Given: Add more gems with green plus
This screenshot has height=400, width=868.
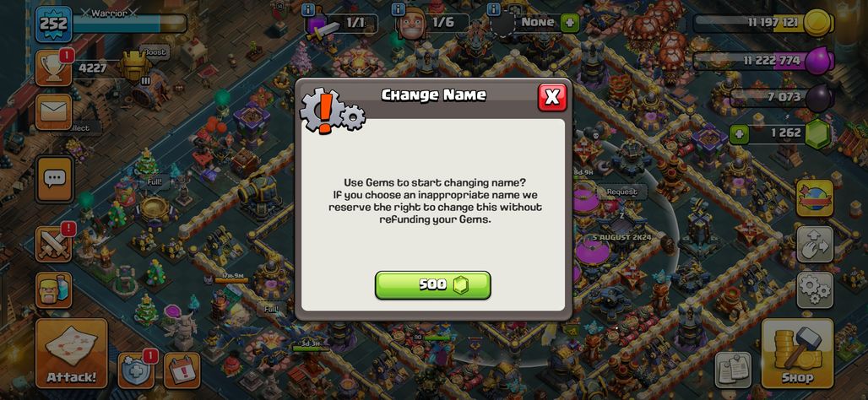Looking at the screenshot, I should click(739, 133).
